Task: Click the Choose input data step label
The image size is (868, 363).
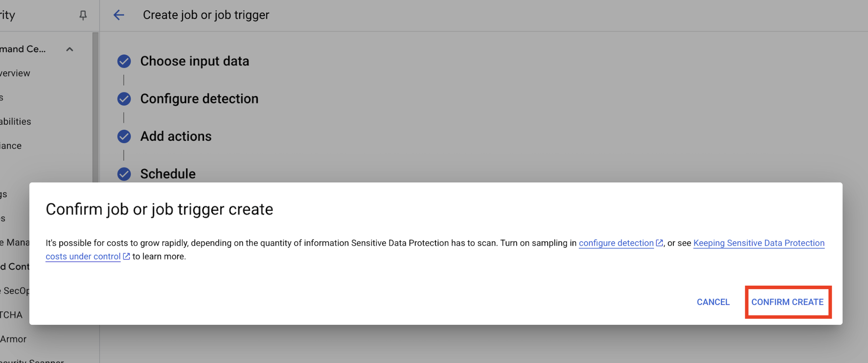Action: 195,61
